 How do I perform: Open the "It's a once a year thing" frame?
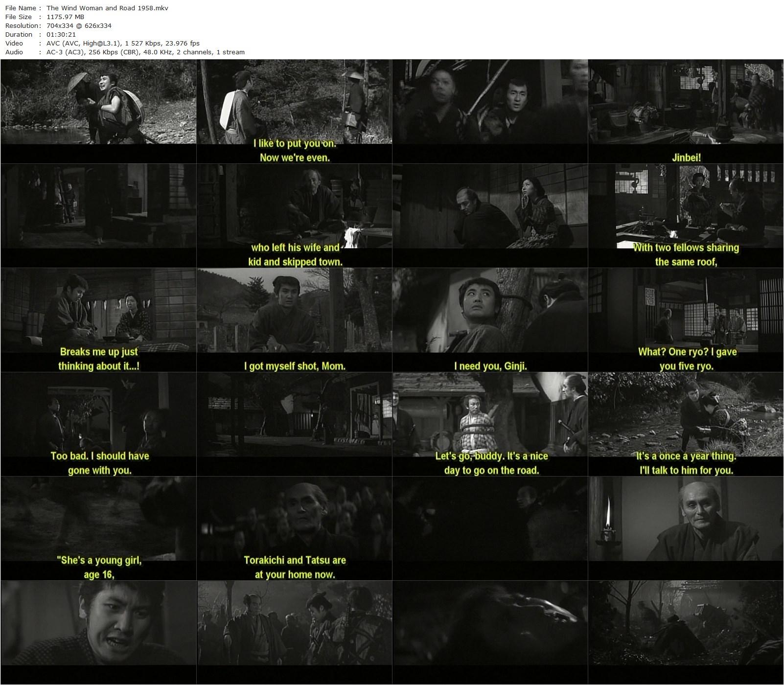click(686, 424)
